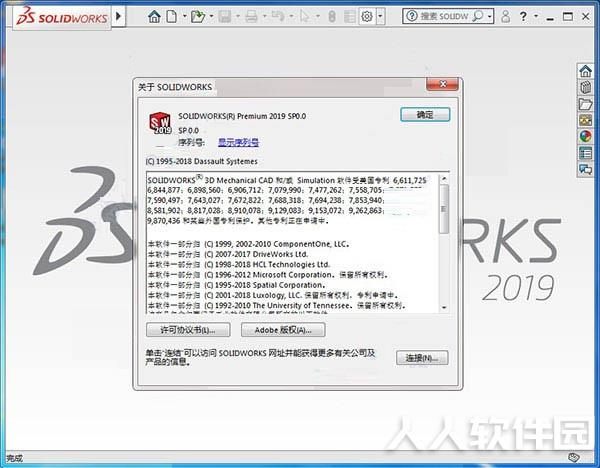Click the user login person icon
This screenshot has width=600, height=468.
505,16
